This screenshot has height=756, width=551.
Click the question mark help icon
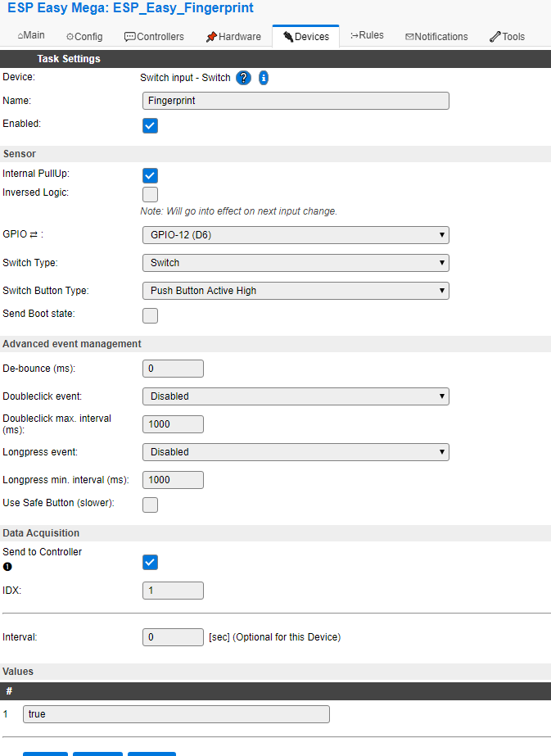[243, 78]
